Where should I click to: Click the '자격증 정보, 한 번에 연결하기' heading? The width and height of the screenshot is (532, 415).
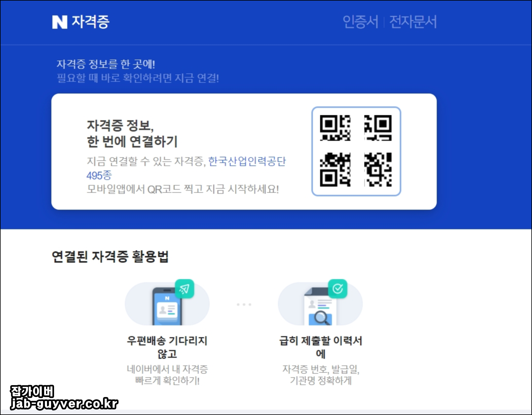pos(132,134)
